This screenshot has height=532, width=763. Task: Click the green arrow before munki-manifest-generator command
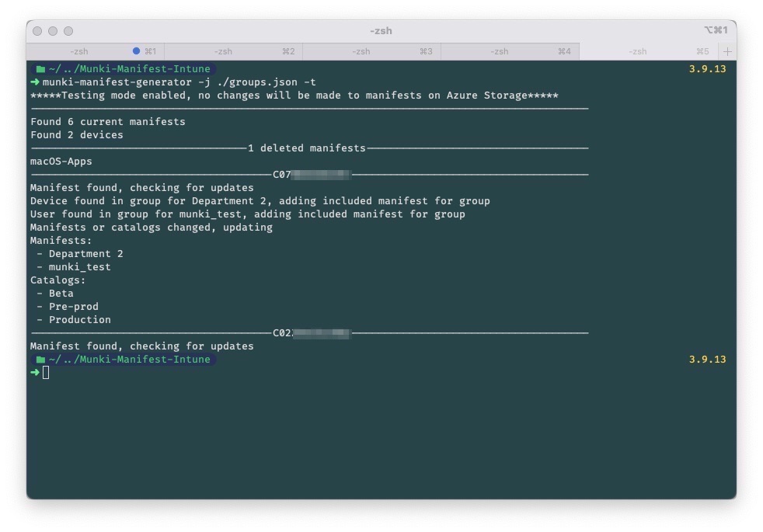tap(34, 82)
